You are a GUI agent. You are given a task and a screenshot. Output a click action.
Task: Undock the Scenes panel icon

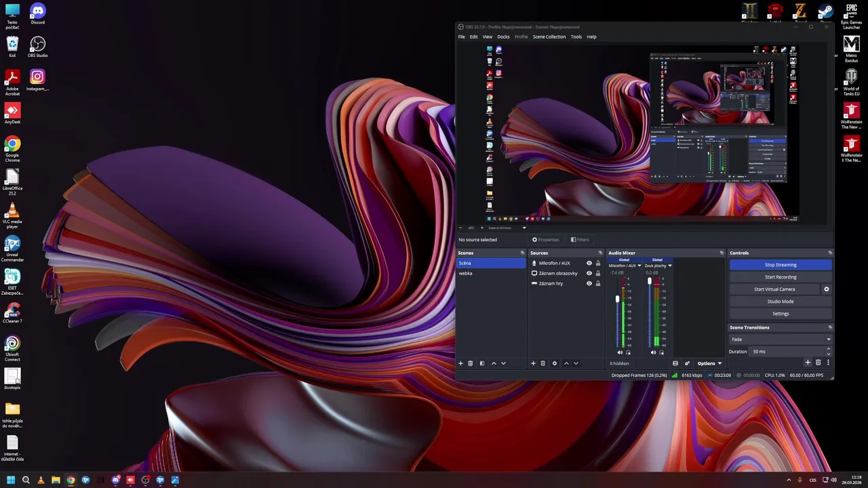[x=522, y=253]
